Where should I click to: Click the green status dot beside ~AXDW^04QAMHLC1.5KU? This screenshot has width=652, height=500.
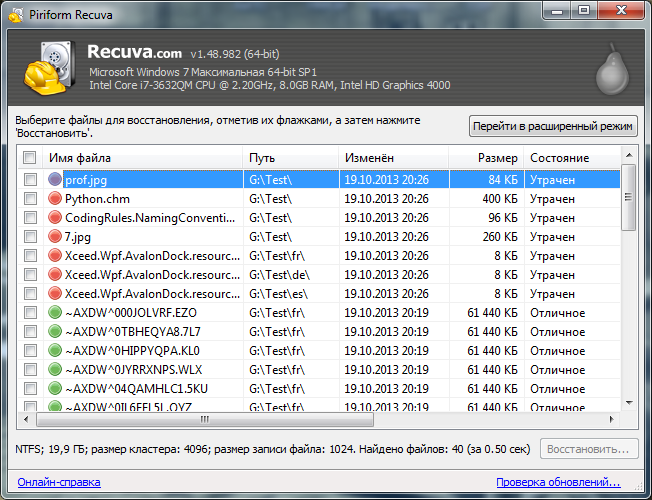click(54, 389)
